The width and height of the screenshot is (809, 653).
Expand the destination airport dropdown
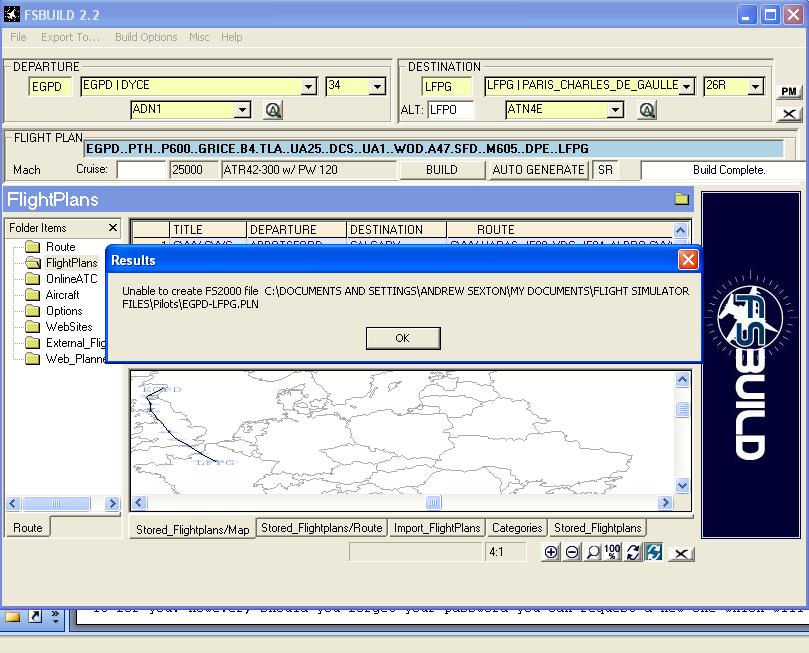[686, 86]
